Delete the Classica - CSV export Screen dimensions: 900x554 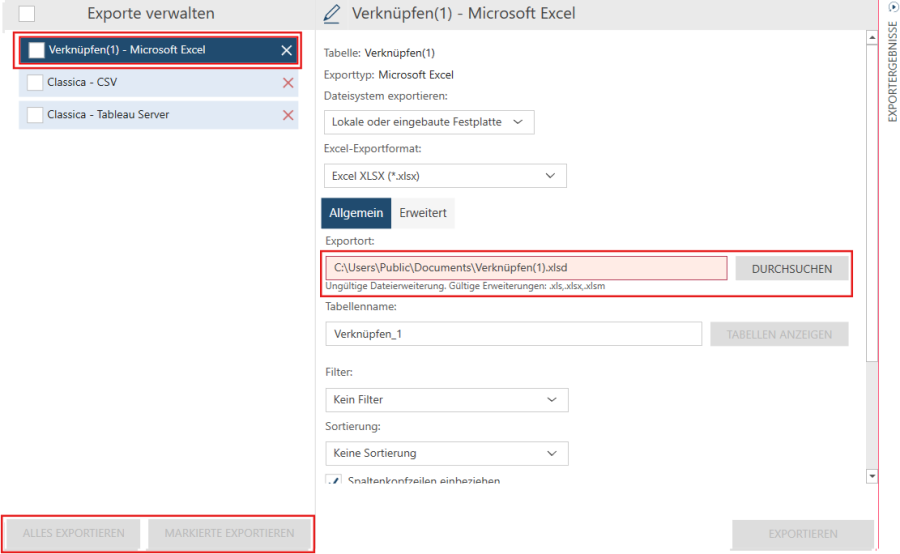288,83
